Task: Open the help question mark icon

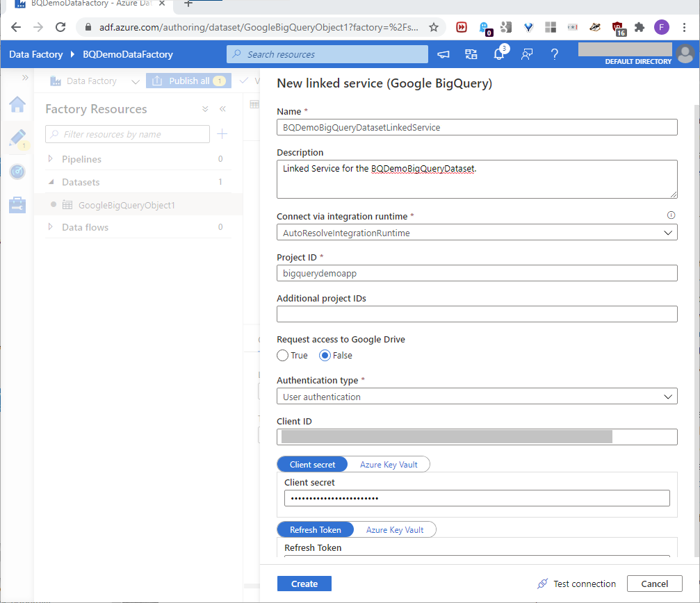Action: (x=555, y=54)
